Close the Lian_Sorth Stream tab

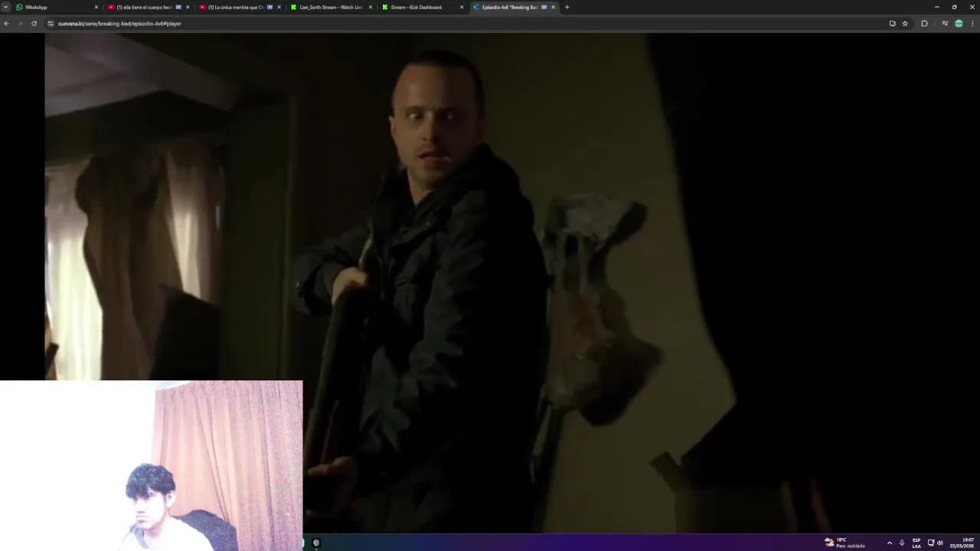coord(371,7)
